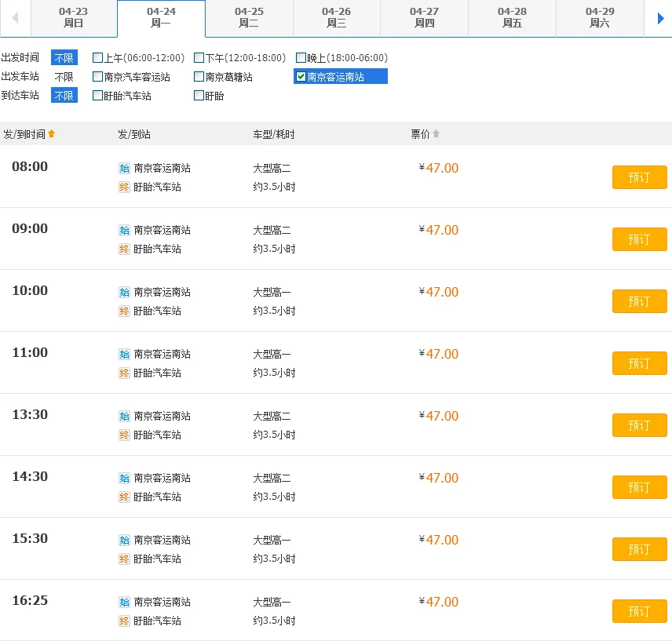Check the 上午(06:00-12:00) time filter
The width and height of the screenshot is (672, 641).
tap(97, 58)
